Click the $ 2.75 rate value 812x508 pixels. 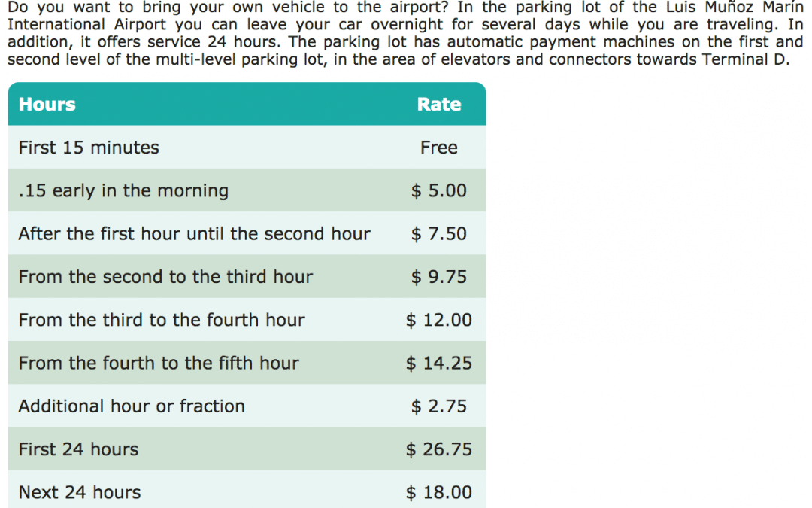coord(438,406)
